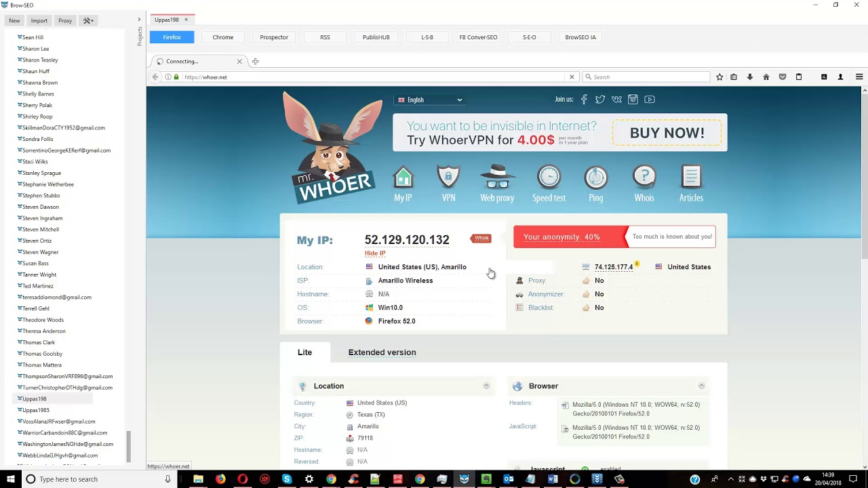Viewport: 868px width, 488px height.
Task: Click the red Whois tag beside the IP
Action: coord(481,238)
